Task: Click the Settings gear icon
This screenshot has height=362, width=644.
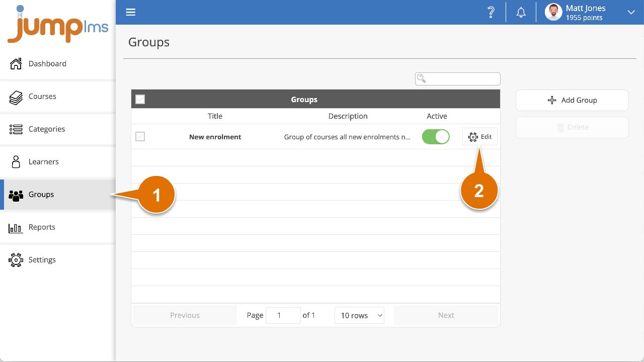Action: tap(16, 260)
